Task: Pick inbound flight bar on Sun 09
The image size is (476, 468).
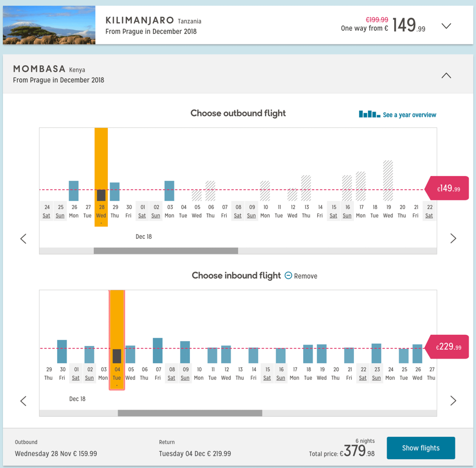Action: coord(185,352)
